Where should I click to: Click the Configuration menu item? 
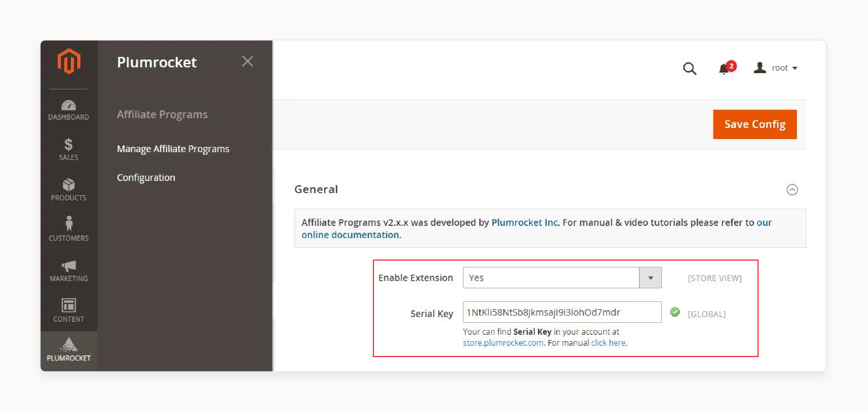pos(146,177)
